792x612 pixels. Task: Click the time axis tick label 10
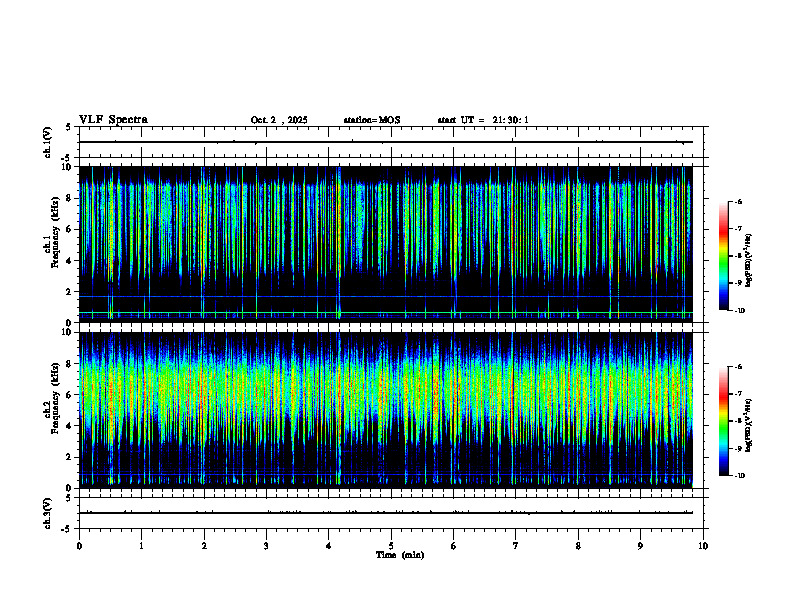[703, 546]
